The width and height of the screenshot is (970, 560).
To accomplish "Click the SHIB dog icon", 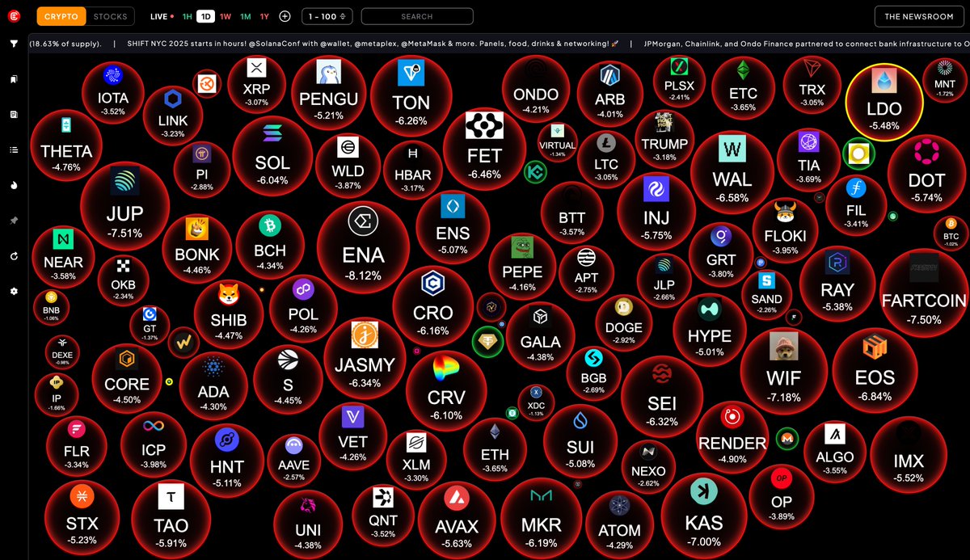I will (228, 295).
